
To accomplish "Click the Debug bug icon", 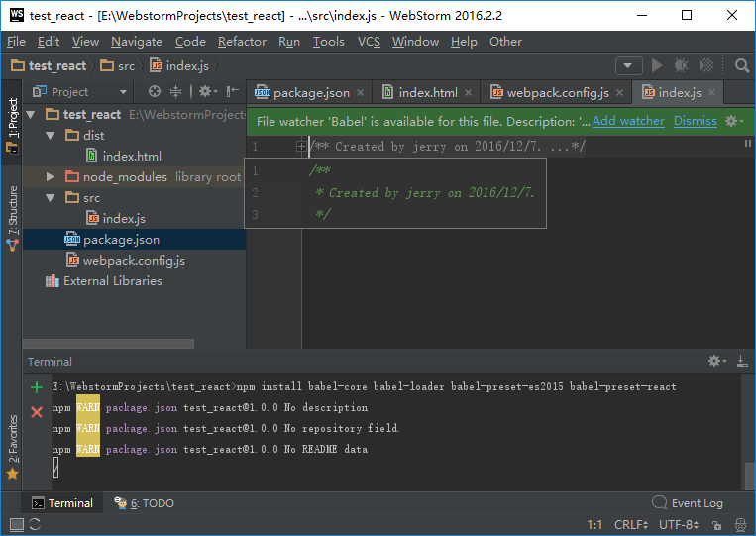I will 682,65.
